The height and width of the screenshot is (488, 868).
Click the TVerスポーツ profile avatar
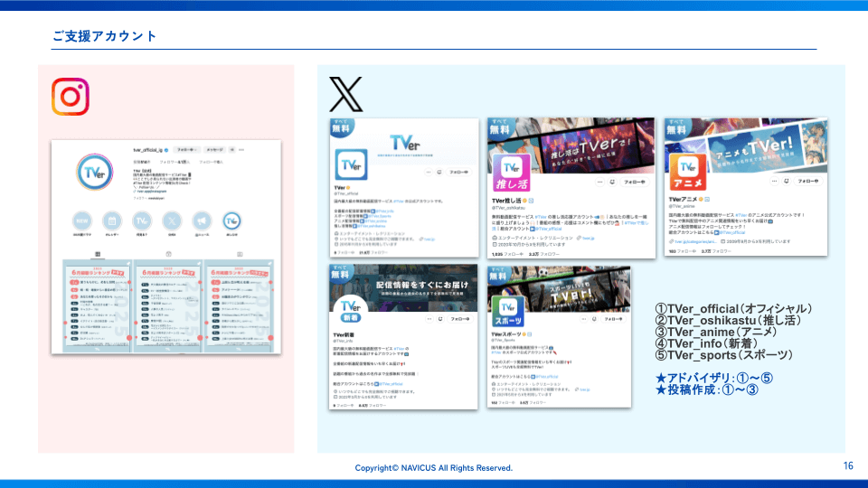(x=507, y=312)
